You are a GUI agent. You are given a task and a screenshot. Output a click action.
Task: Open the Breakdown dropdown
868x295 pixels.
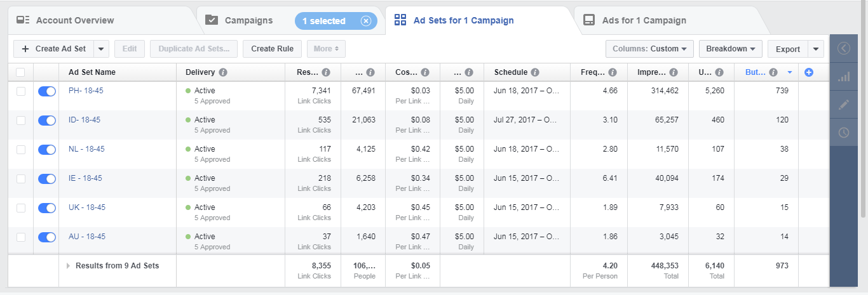tap(730, 49)
